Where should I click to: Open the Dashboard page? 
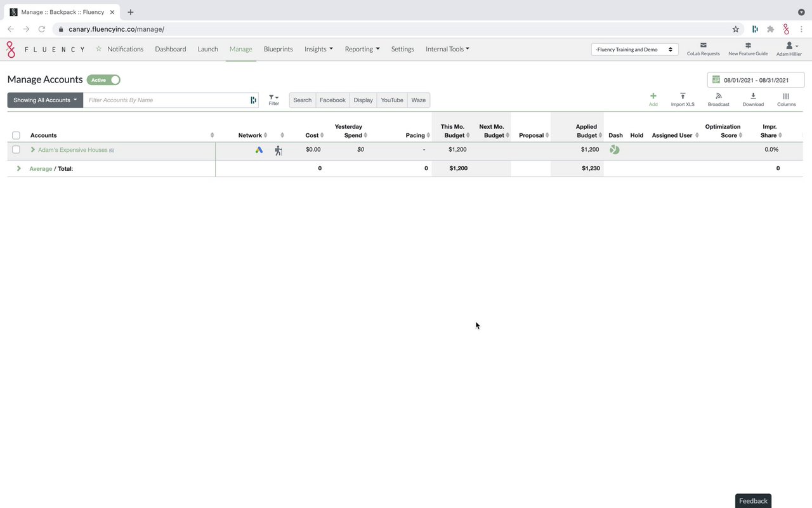(x=171, y=49)
